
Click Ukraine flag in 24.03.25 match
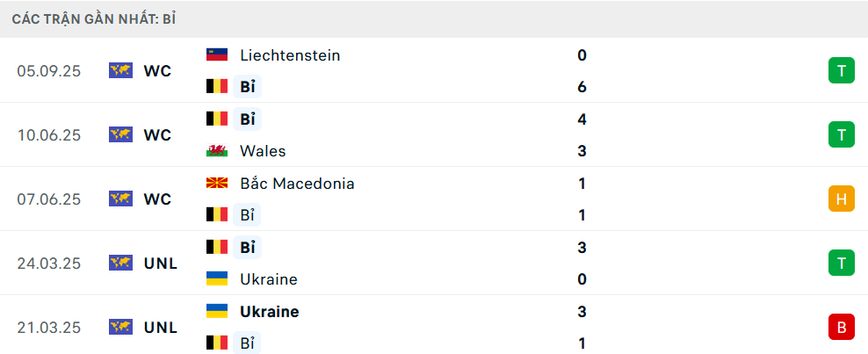point(216,279)
